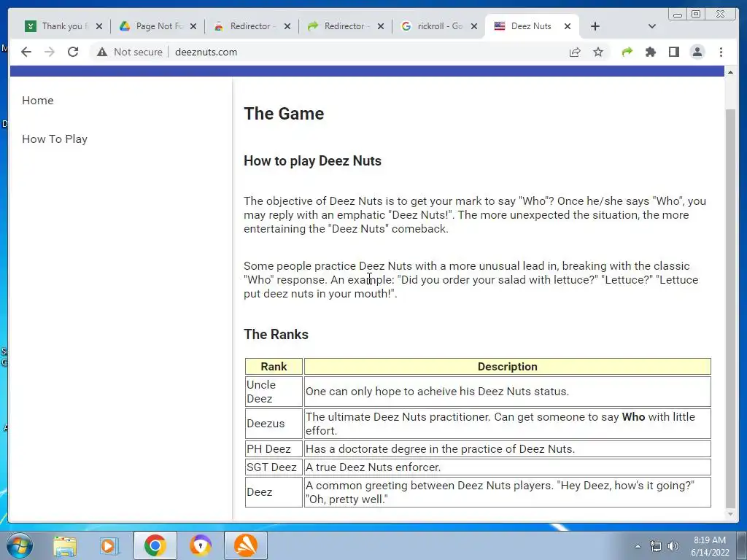Select the PH Deez rank cell
This screenshot has width=747, height=560.
[x=274, y=449]
